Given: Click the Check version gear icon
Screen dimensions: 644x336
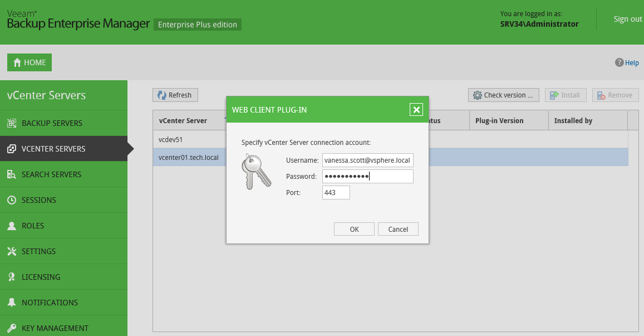Looking at the screenshot, I should [x=477, y=95].
